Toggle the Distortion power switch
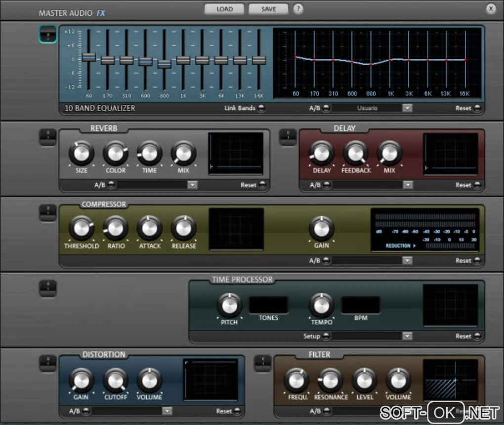This screenshot has width=504, height=425. tap(48, 364)
